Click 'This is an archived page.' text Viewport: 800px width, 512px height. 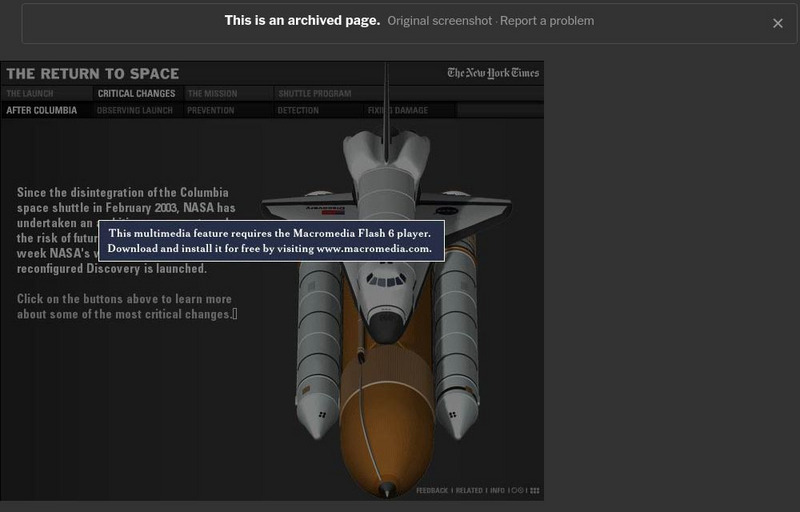click(302, 20)
